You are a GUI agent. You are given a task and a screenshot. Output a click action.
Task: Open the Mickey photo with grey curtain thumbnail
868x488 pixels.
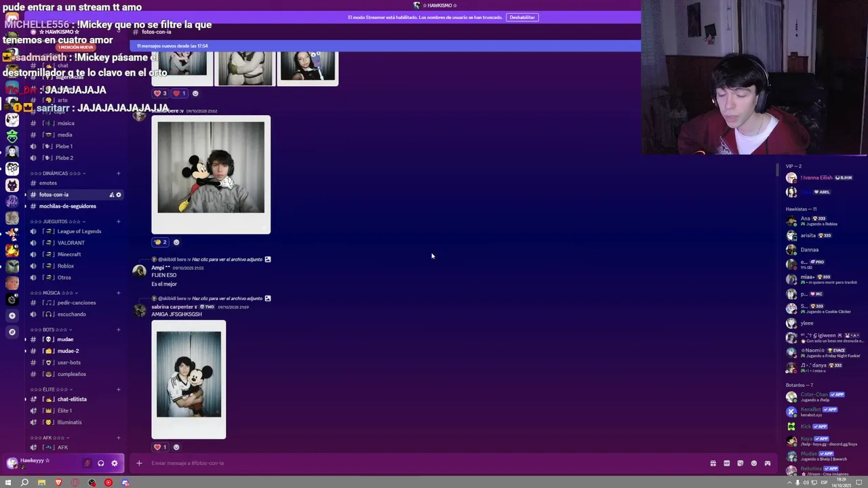[x=211, y=175]
